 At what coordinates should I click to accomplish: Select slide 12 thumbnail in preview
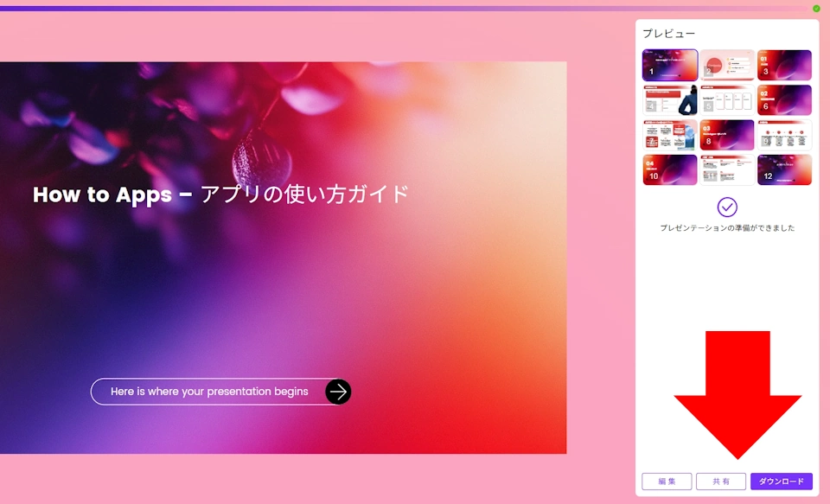[x=784, y=170]
